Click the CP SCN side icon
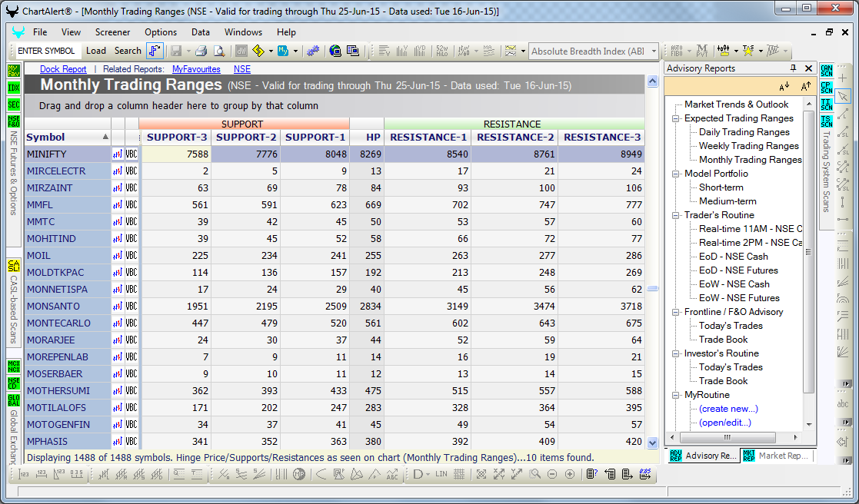This screenshot has height=504, width=859. coord(826,88)
